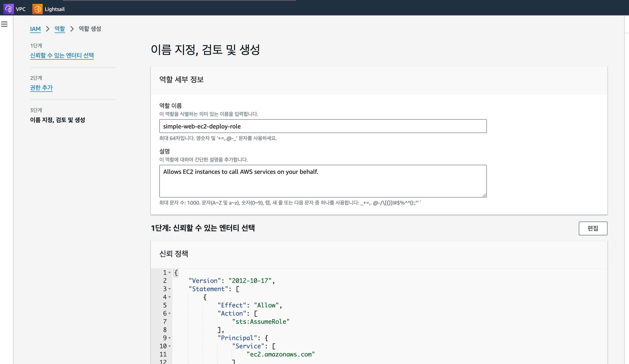Click the VPC service icon
Image resolution: width=629 pixels, height=364 pixels.
click(8, 9)
